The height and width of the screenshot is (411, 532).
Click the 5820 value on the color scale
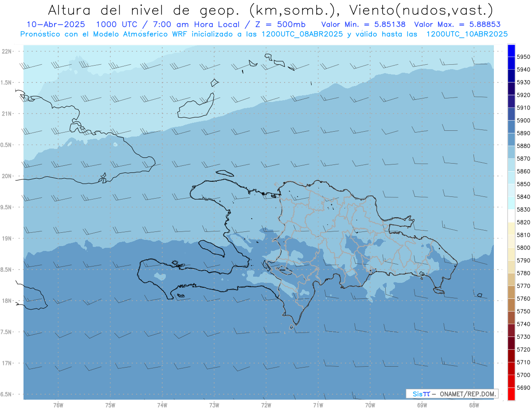pos(523,222)
